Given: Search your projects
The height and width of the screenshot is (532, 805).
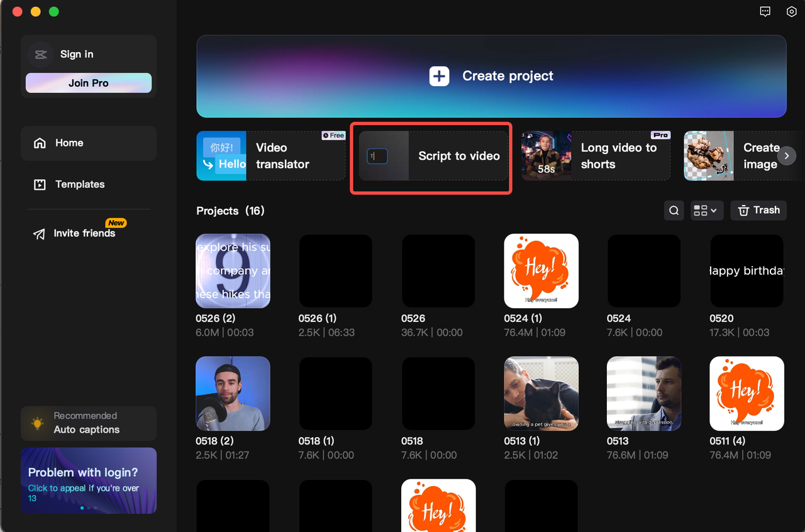Looking at the screenshot, I should point(674,210).
